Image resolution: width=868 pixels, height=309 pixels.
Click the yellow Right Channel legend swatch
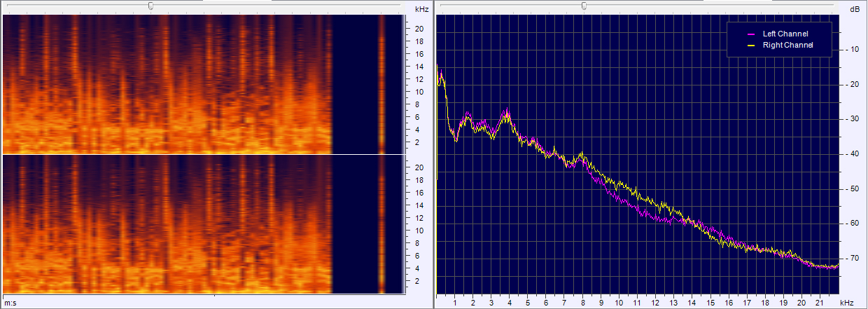click(751, 45)
